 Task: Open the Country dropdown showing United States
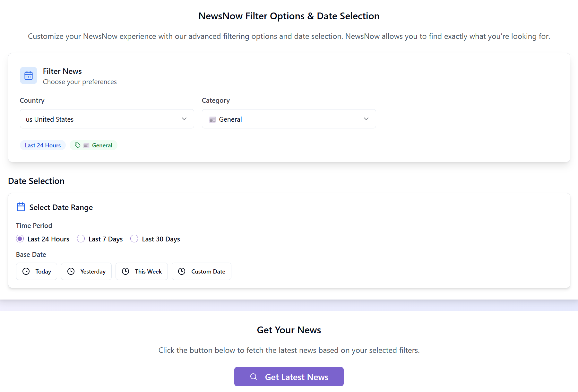[x=107, y=119]
